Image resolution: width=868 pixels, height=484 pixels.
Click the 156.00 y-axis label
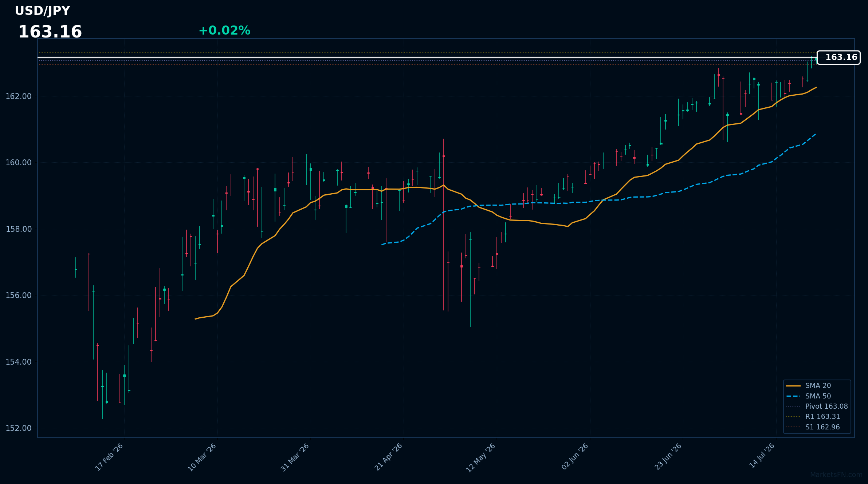19,295
